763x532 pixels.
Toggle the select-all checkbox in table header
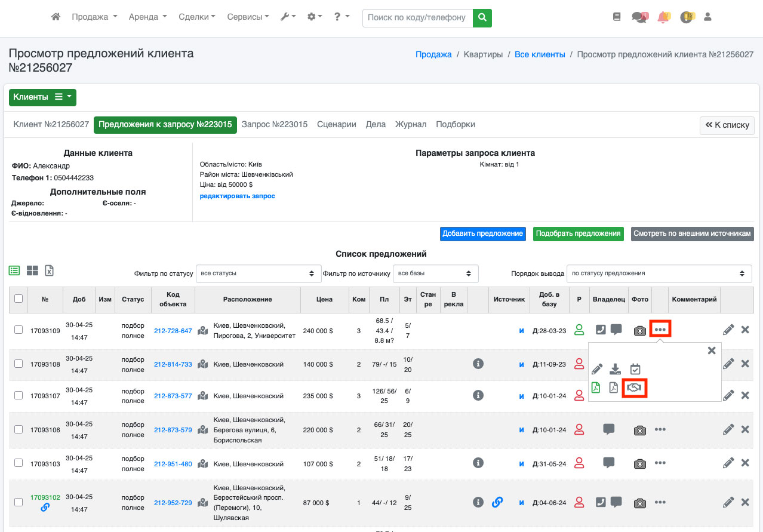19,299
